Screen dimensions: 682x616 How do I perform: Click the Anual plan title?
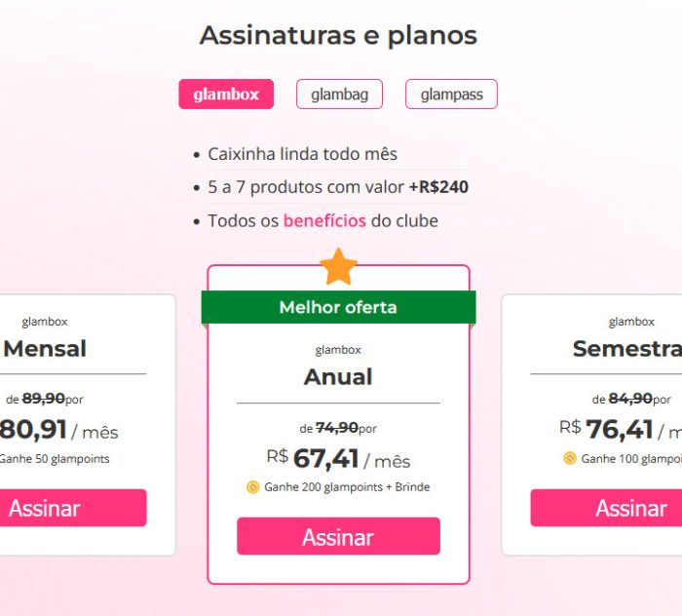338,377
